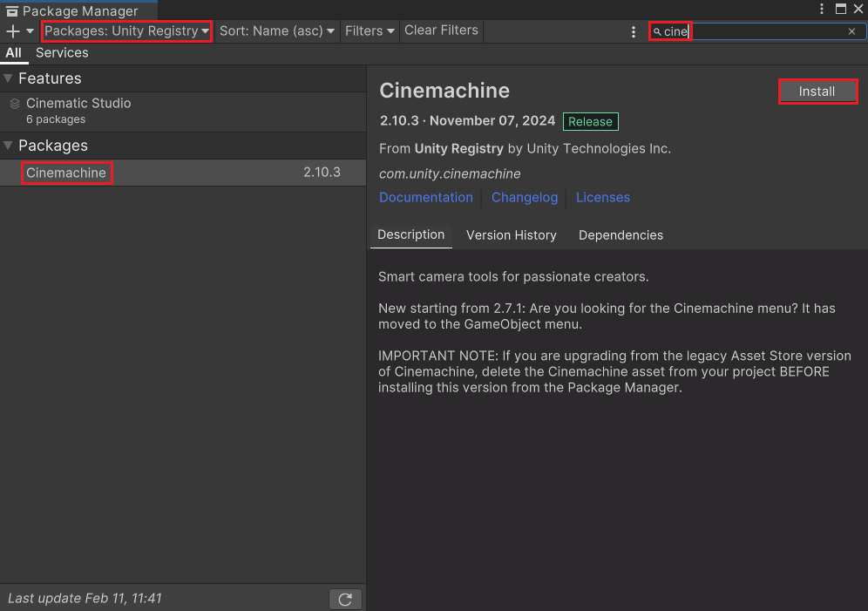The height and width of the screenshot is (611, 868).
Task: Open the Documentation link
Action: [x=425, y=198]
